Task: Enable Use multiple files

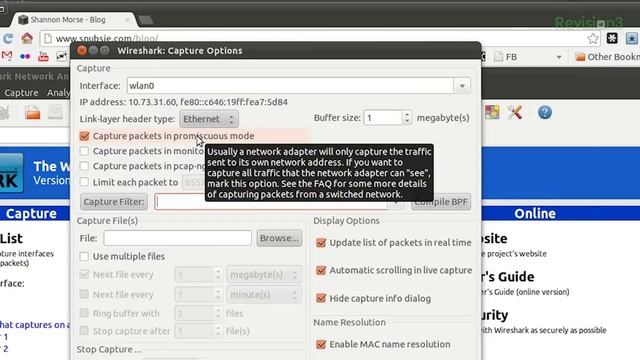Action: click(84, 256)
